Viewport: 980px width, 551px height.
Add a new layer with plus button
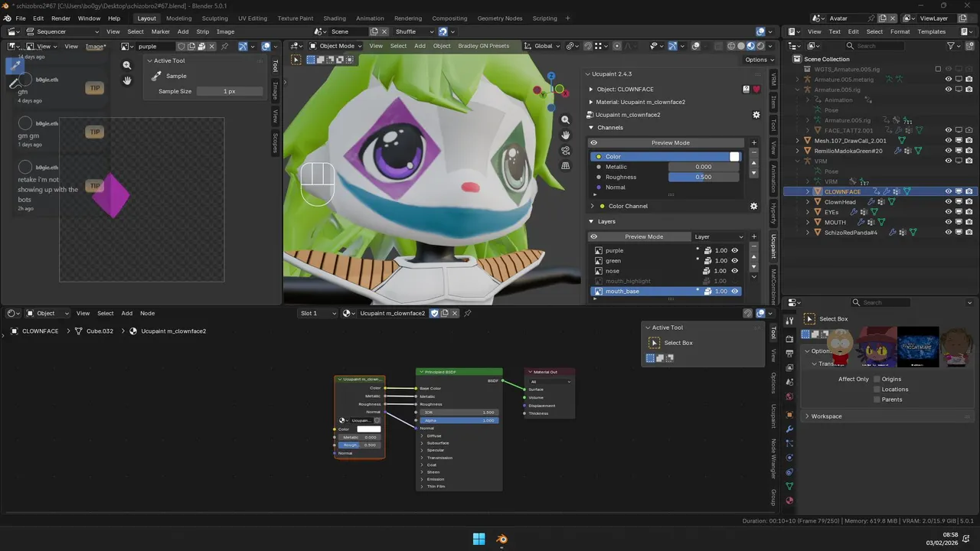(x=753, y=236)
